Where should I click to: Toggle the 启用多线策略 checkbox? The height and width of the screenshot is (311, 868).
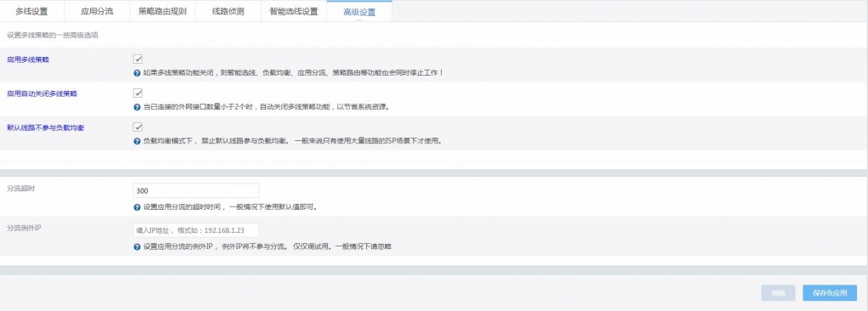pyautogui.click(x=138, y=59)
